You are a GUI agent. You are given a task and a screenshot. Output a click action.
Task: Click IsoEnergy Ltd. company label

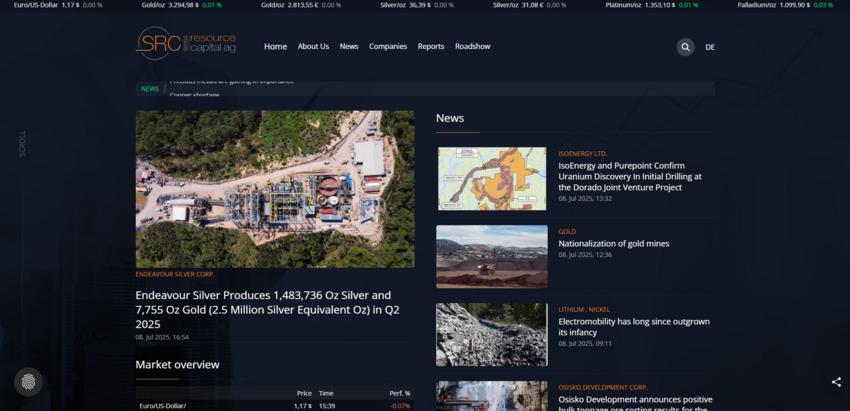583,153
